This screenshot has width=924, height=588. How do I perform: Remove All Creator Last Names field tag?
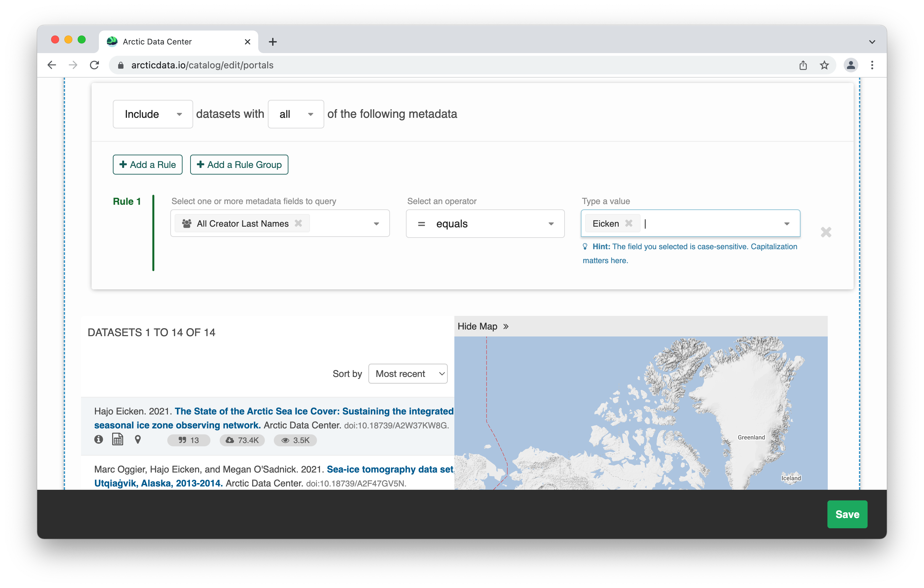point(298,223)
